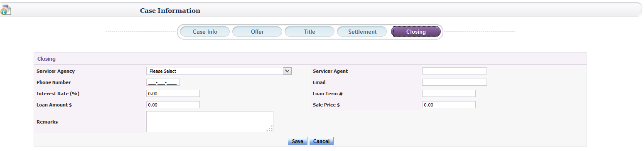Image resolution: width=644 pixels, height=151 pixels.
Task: Focus the Email input field
Action: pos(454,82)
